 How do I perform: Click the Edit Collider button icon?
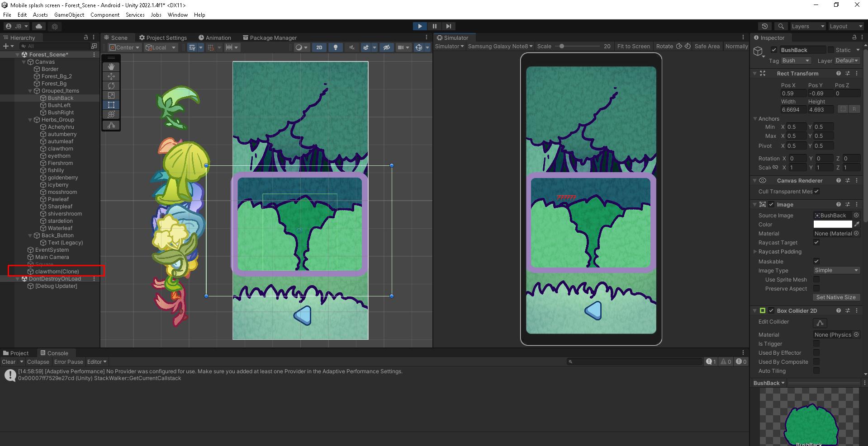820,323
